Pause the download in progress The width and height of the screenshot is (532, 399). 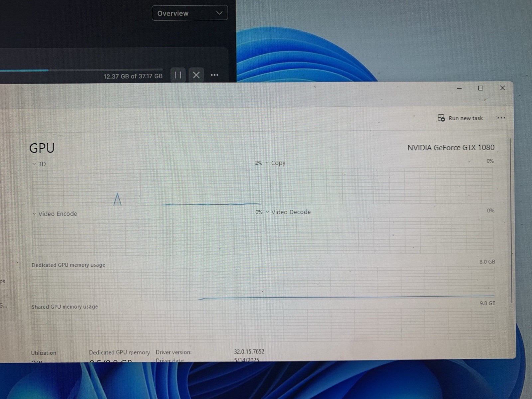pos(178,75)
